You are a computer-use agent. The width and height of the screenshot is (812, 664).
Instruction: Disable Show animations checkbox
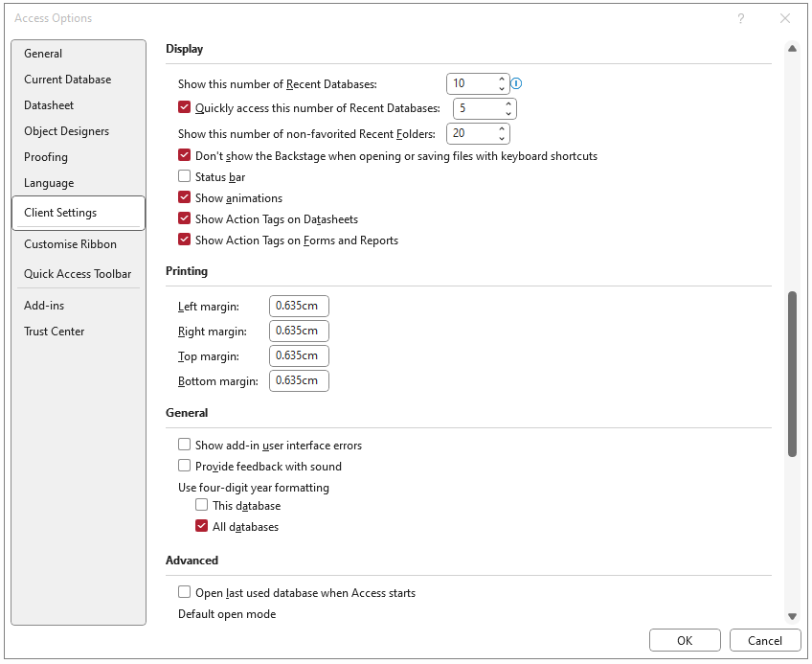[x=185, y=198]
